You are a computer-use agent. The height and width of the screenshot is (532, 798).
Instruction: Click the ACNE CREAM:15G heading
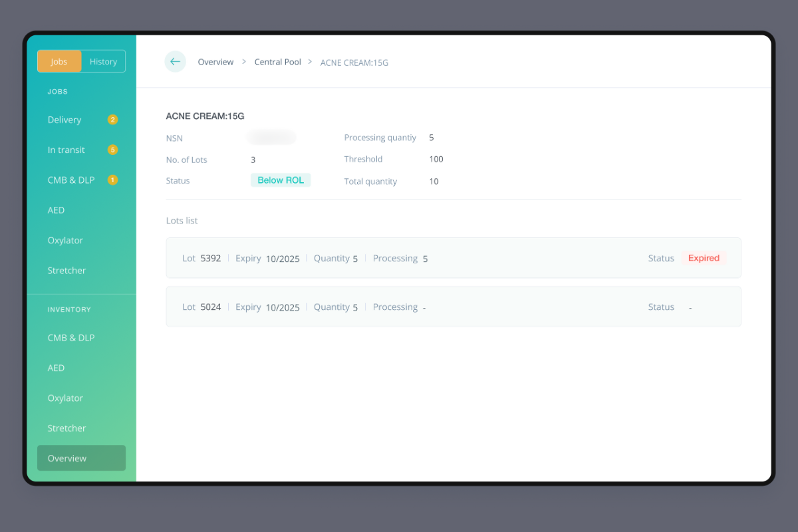[205, 116]
